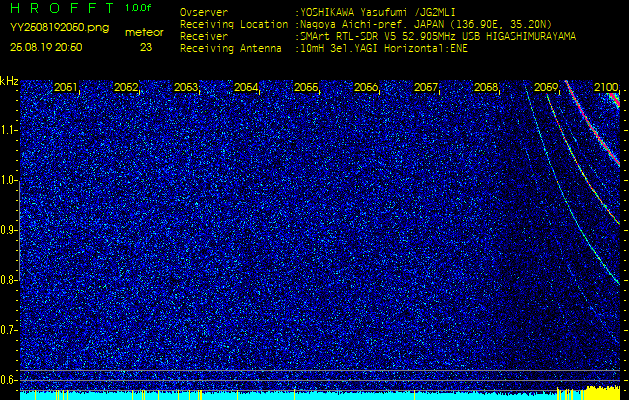Click the 2053 time marker
This screenshot has width=629, height=400.
point(186,87)
